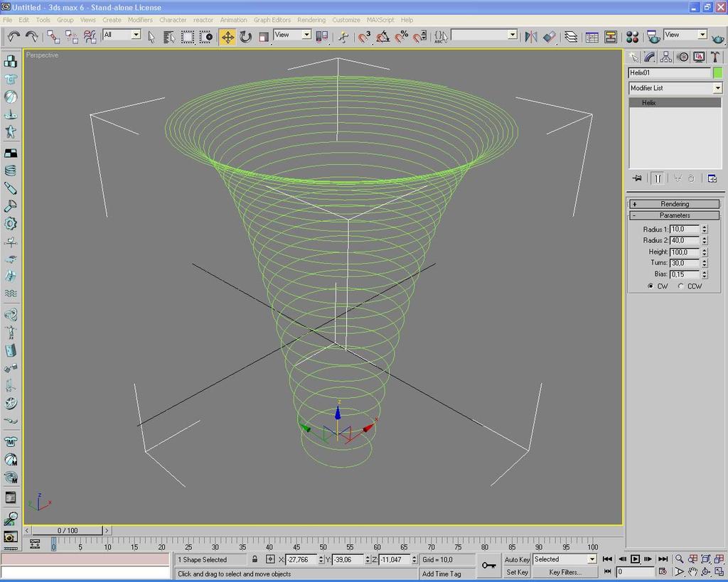728x582 pixels.
Task: Open the MAXScript menu
Action: click(x=380, y=20)
